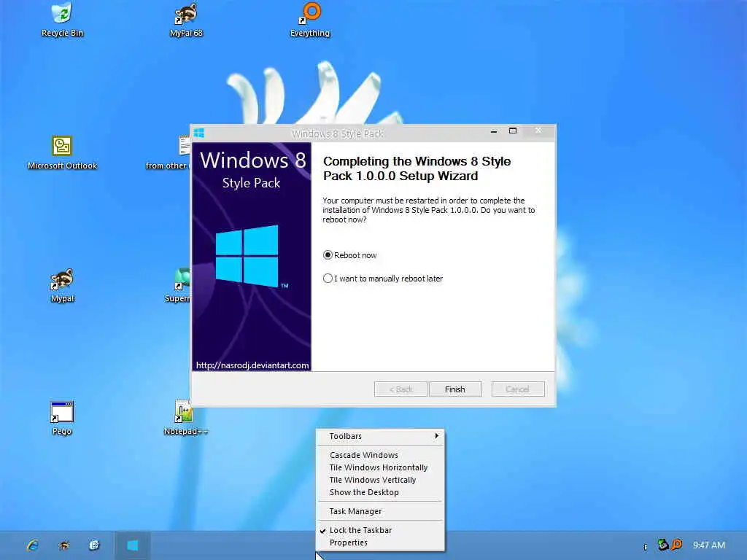Open the Microsoft Outlook desktop icon

point(62,152)
